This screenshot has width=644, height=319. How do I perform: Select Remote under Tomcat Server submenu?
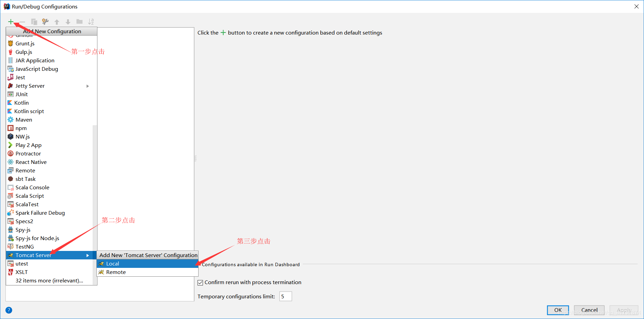(x=147, y=272)
